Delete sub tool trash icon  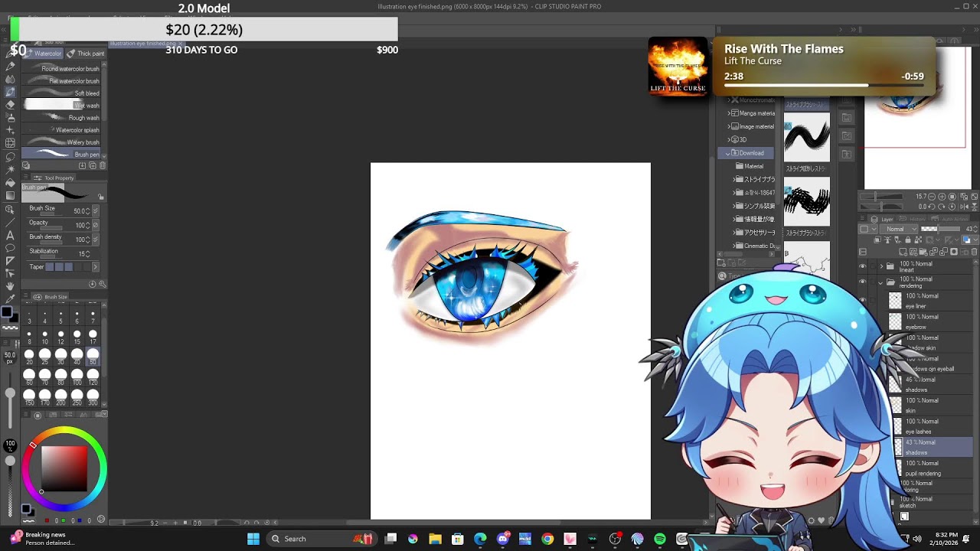(x=103, y=165)
